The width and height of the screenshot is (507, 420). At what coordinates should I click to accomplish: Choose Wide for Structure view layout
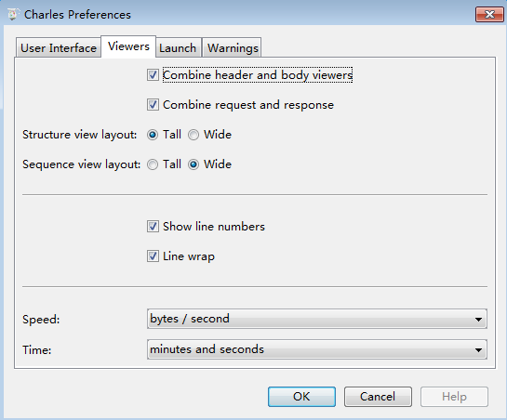click(x=193, y=135)
